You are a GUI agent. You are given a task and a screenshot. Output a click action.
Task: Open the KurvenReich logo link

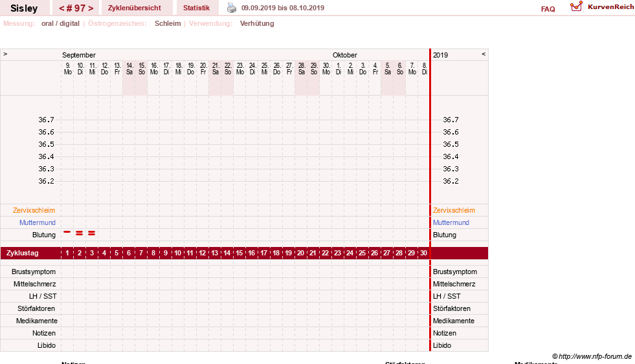click(602, 7)
